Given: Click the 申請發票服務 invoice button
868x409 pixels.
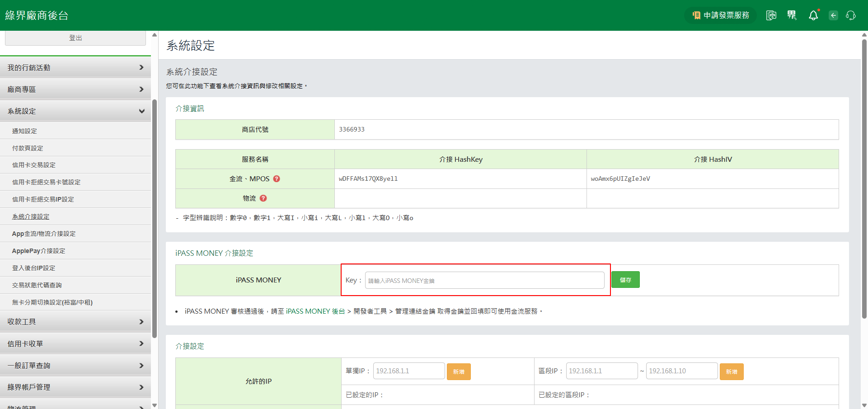Looking at the screenshot, I should click(x=720, y=15).
